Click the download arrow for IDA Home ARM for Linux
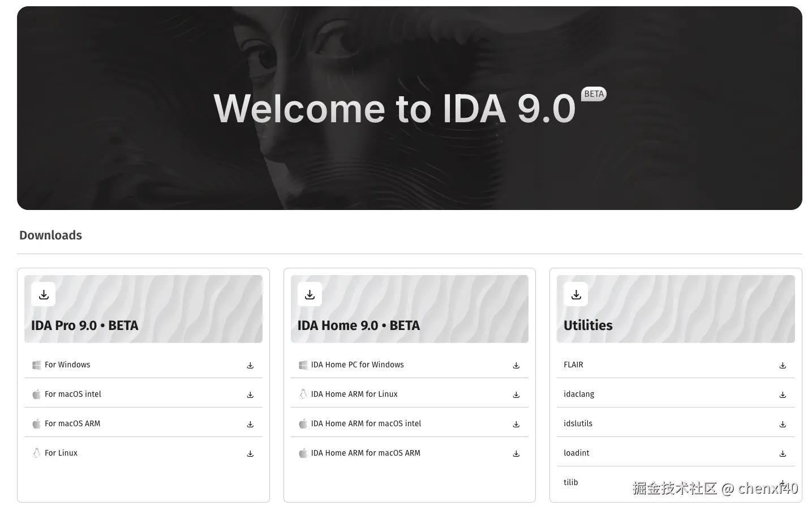 point(516,395)
